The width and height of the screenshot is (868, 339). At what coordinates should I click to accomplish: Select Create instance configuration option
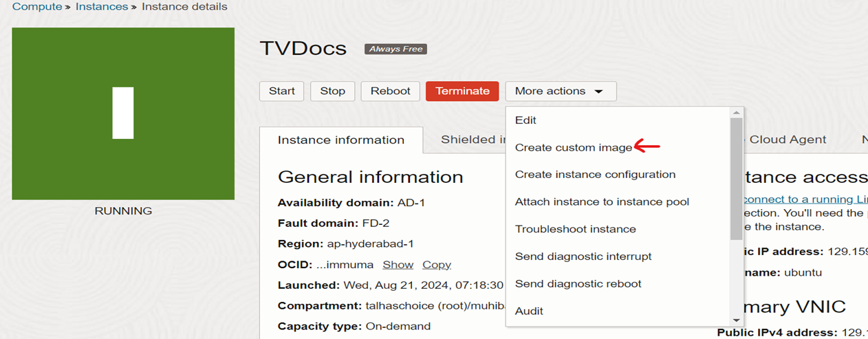pos(595,175)
